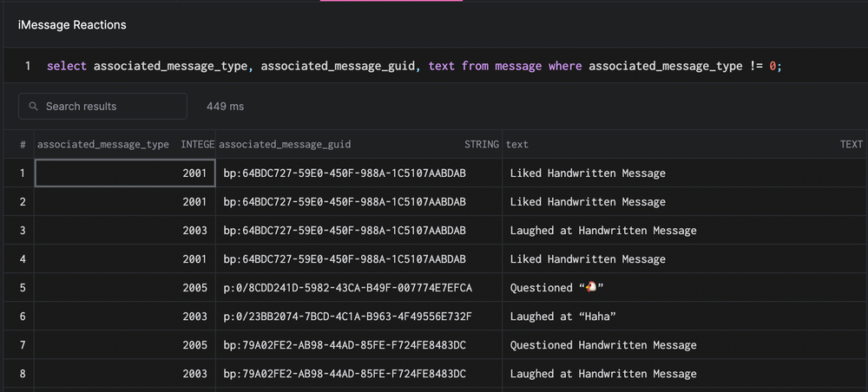Viewport: 868px width, 392px height.
Task: Select the 2001 cell in row 1
Action: pyautogui.click(x=125, y=173)
